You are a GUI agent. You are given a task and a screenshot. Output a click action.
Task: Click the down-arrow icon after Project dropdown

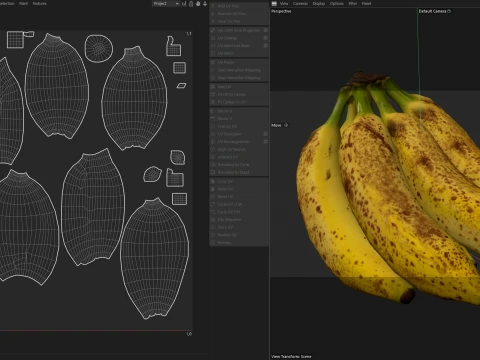[205, 4]
